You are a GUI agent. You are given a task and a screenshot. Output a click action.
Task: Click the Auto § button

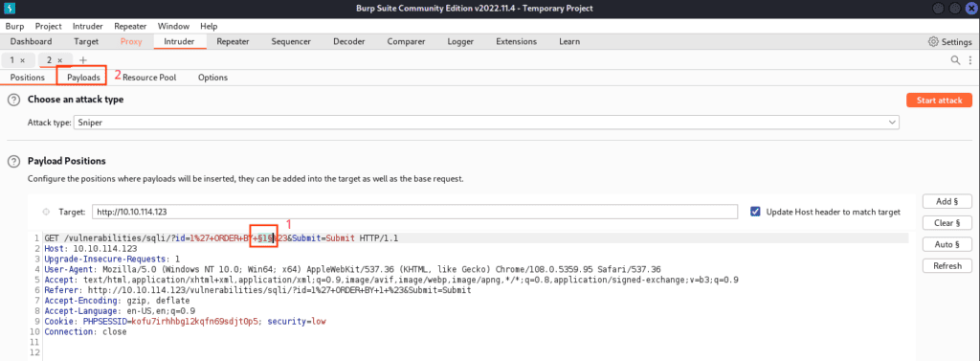(x=947, y=244)
